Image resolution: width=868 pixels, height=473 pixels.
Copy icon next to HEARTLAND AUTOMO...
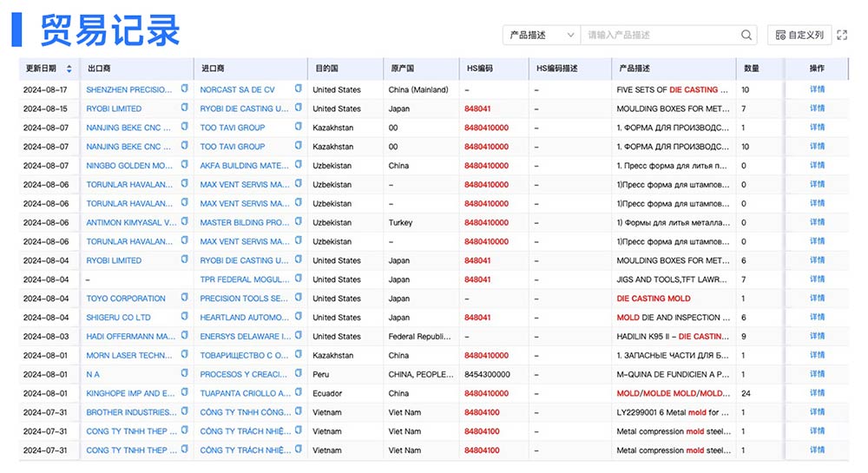(298, 317)
